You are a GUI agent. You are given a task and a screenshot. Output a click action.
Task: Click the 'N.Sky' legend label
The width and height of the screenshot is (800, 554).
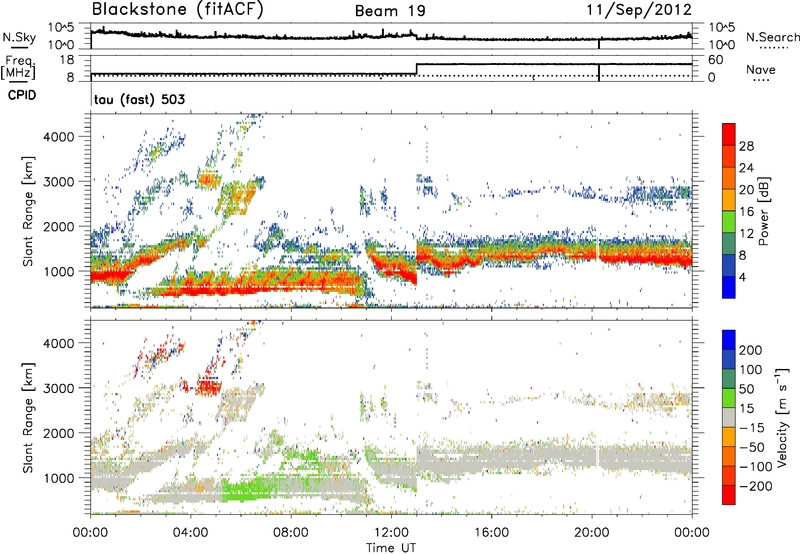19,37
